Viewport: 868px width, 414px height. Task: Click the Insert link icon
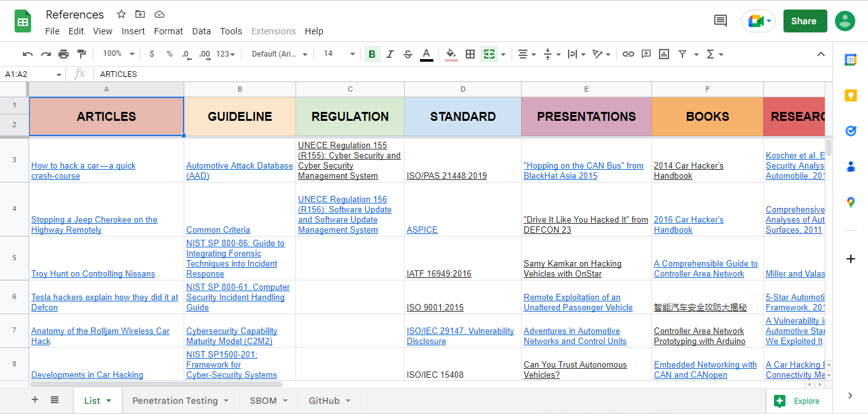click(628, 54)
